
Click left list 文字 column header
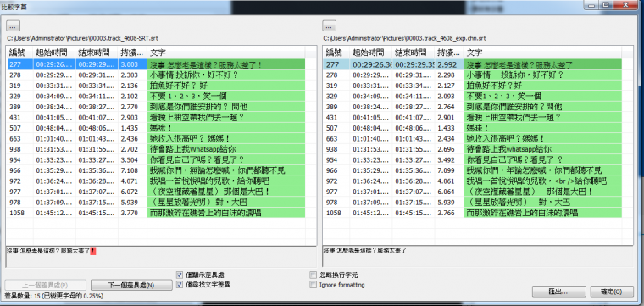(x=225, y=53)
